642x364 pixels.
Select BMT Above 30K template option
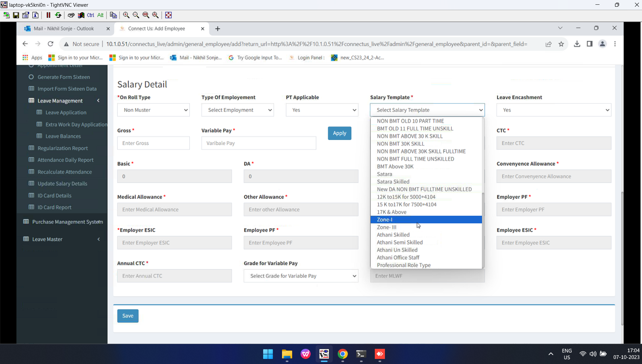click(x=426, y=166)
